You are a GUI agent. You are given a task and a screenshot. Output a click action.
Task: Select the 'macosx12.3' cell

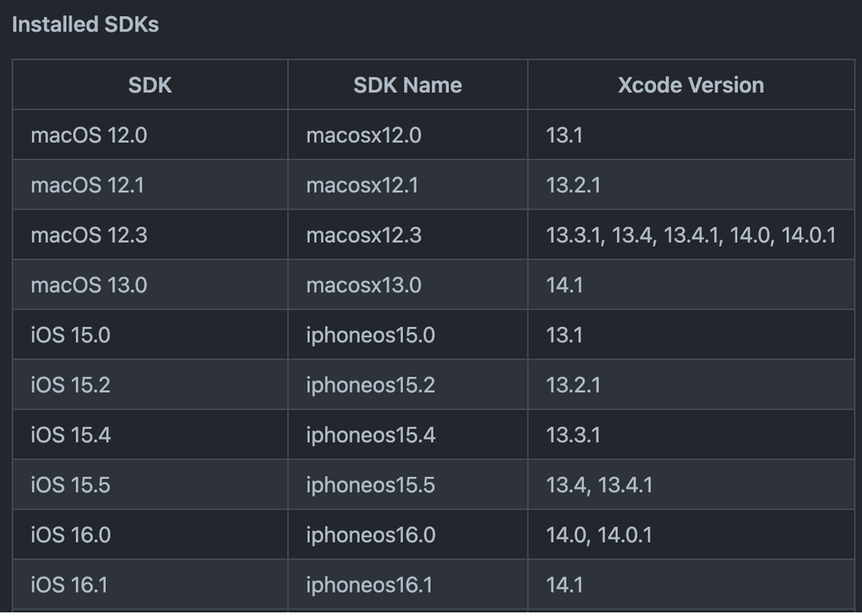[408, 235]
